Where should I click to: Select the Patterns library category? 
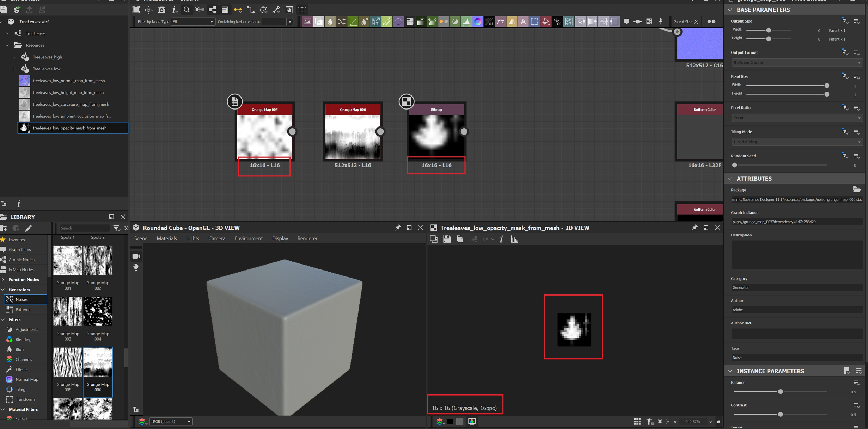point(23,310)
